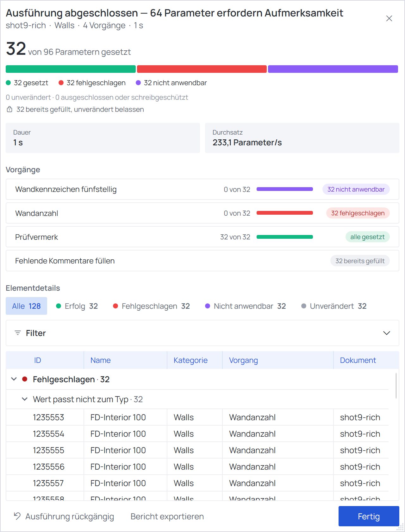Click the 32 fehlgeschlagen badge in Wandanzahl row
Screen dimensions: 405x532
[358, 213]
